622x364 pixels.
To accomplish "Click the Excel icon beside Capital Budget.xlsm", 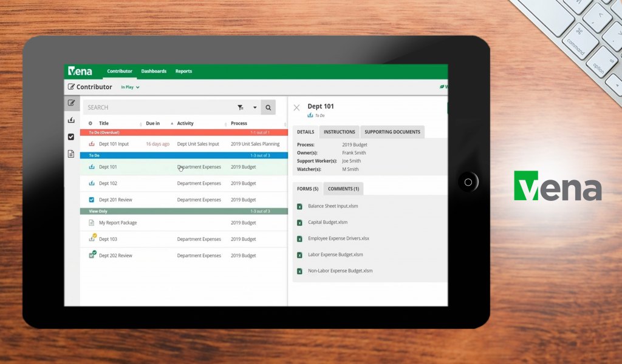I will pos(299,222).
